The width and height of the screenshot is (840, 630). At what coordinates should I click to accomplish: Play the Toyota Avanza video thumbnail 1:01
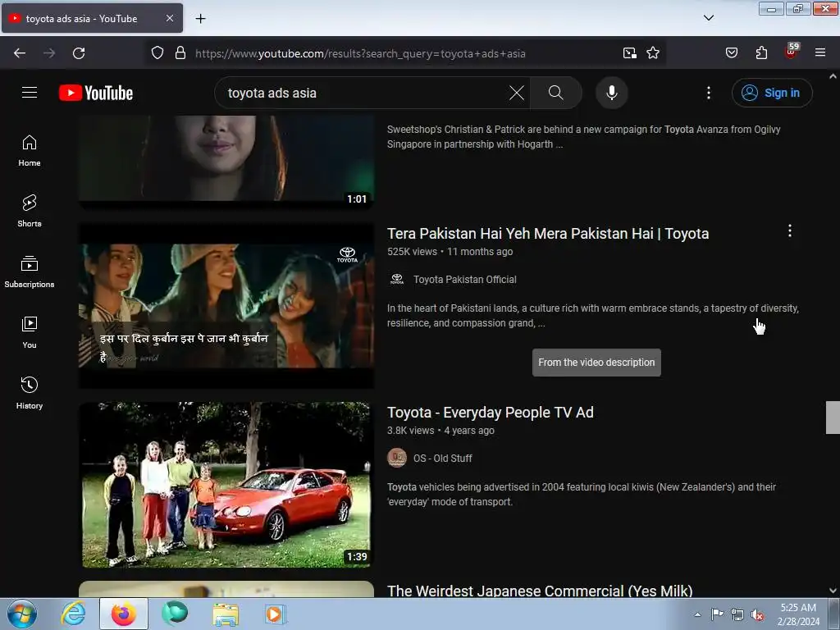point(226,162)
